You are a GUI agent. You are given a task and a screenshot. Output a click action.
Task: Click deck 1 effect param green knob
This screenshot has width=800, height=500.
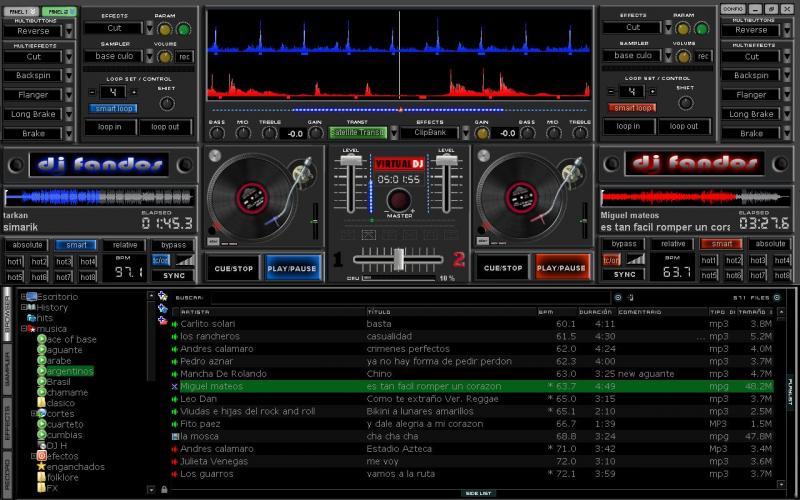(x=183, y=29)
